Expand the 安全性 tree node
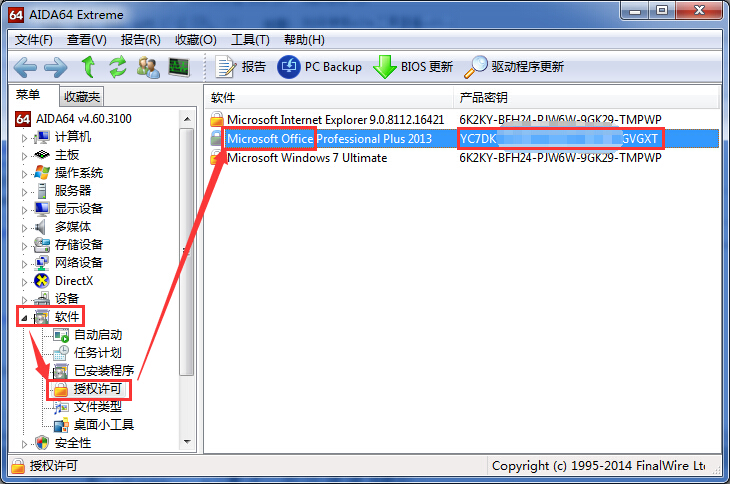 click(24, 444)
